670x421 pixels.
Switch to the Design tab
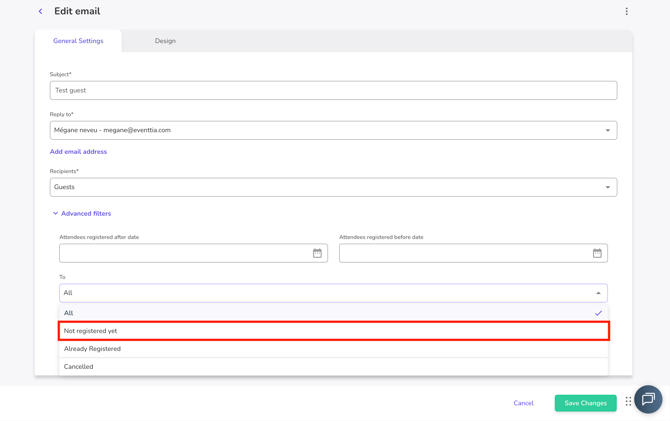165,41
